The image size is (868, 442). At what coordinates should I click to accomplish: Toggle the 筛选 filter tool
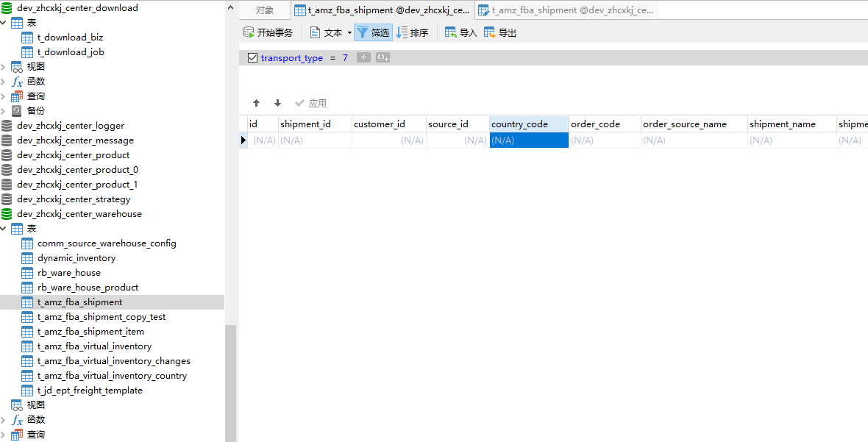coord(373,32)
